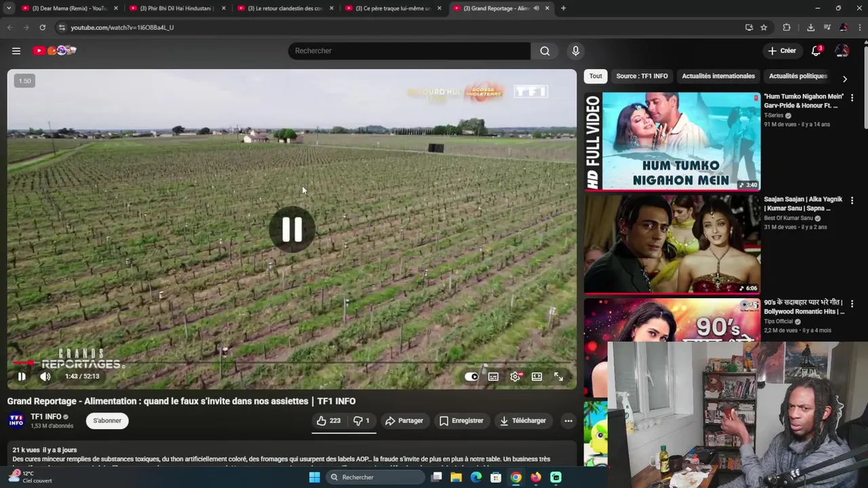Go to the YouTube home logo
The image size is (868, 488).
pos(55,51)
